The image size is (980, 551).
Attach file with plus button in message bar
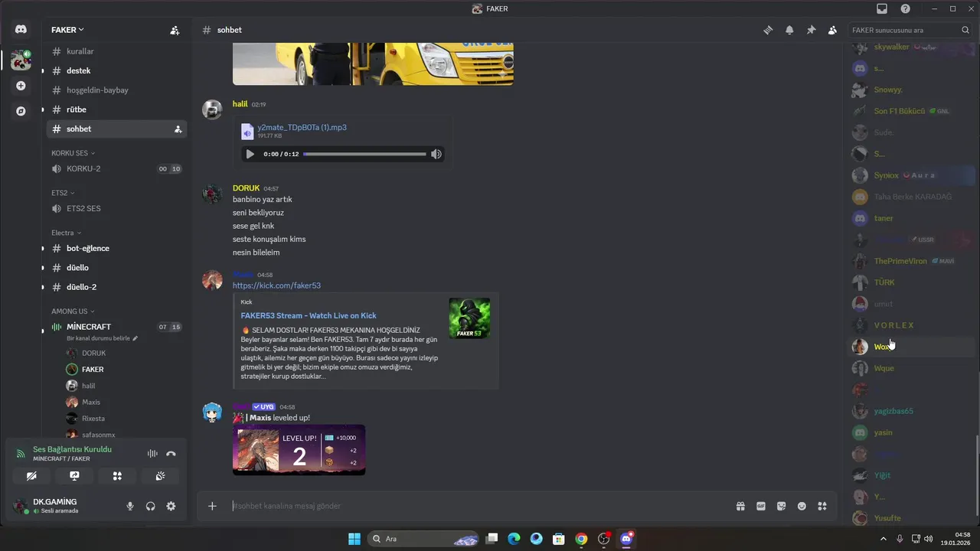(212, 506)
